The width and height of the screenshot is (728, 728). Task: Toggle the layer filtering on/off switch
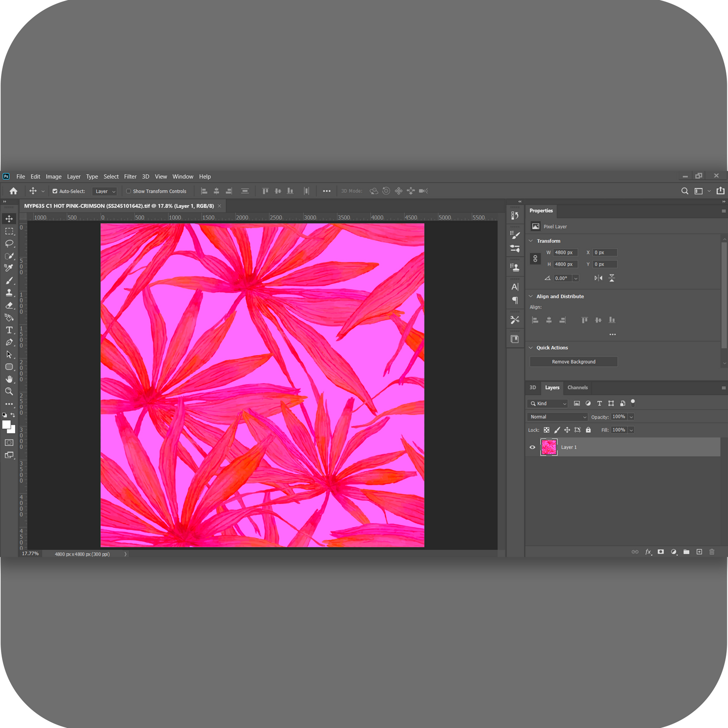click(633, 403)
